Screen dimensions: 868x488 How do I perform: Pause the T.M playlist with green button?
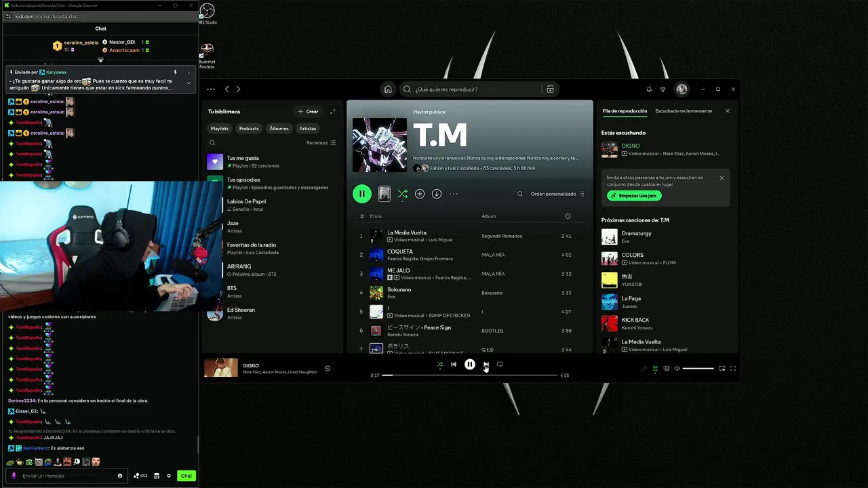(362, 194)
